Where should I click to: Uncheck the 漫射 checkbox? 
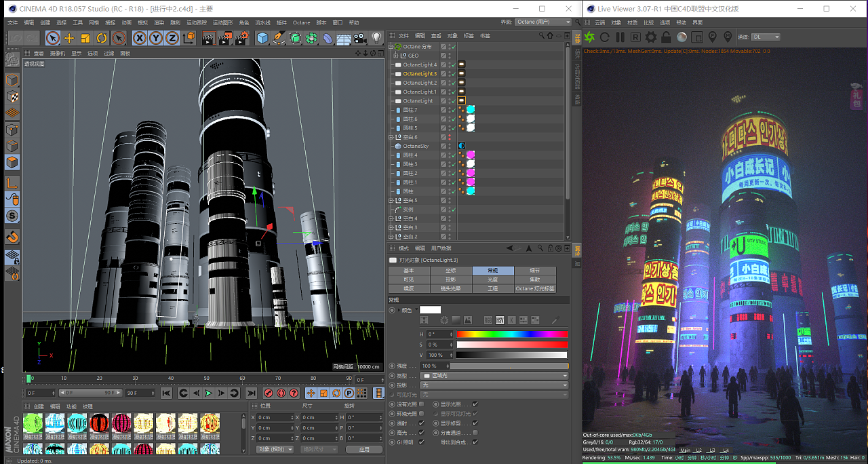point(422,423)
